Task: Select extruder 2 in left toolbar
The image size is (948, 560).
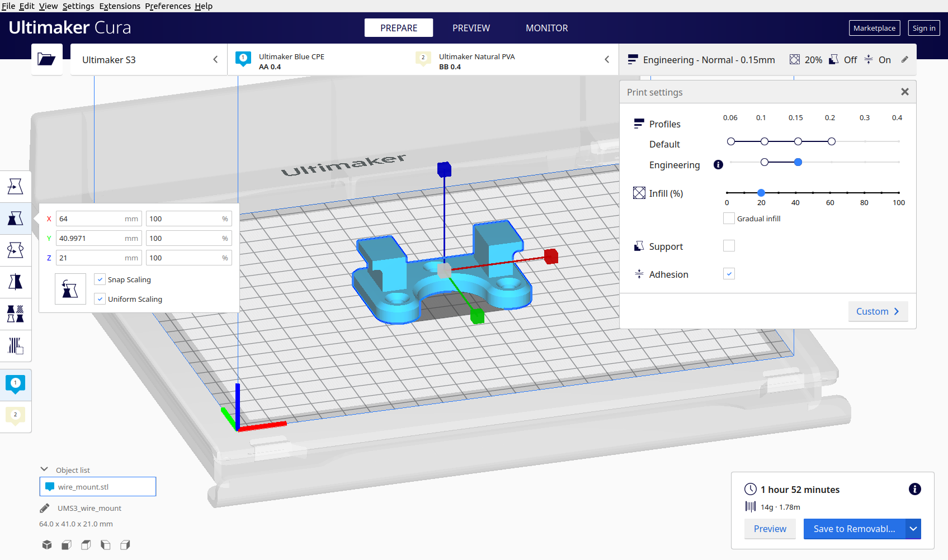Action: coord(16,416)
